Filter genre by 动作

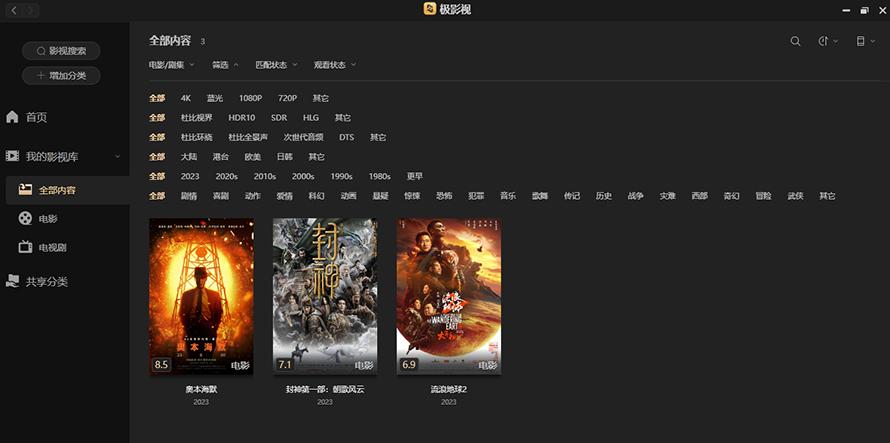coord(253,196)
